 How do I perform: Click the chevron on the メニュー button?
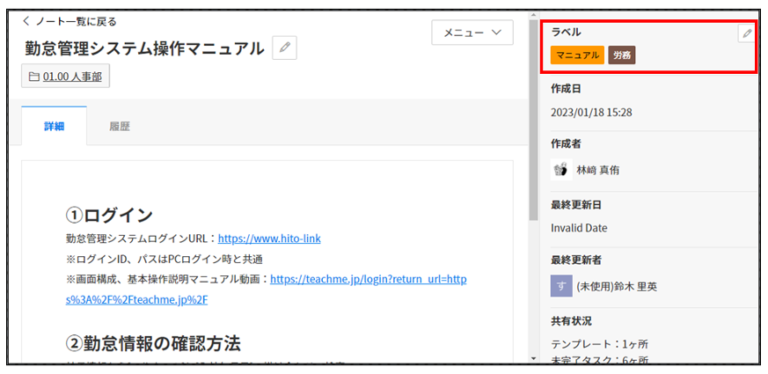[496, 32]
